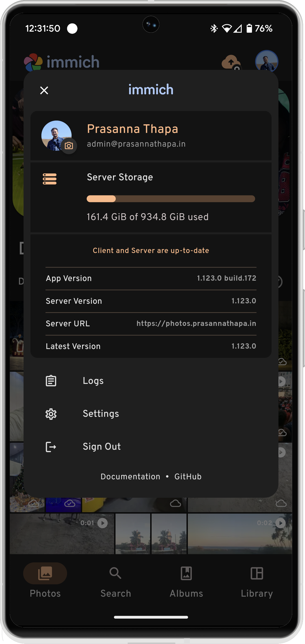This screenshot has width=305, height=644.
Task: Tap the Settings gear icon
Action: (51, 414)
